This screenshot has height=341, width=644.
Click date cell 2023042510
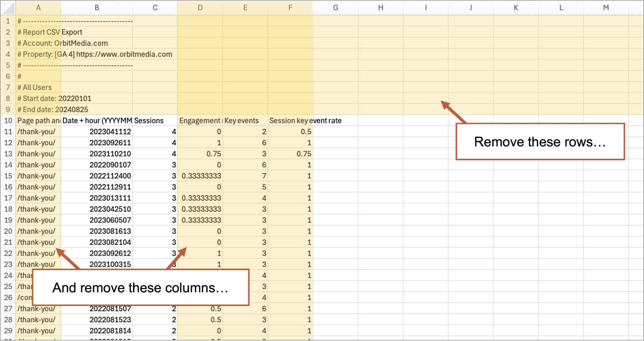tap(97, 209)
